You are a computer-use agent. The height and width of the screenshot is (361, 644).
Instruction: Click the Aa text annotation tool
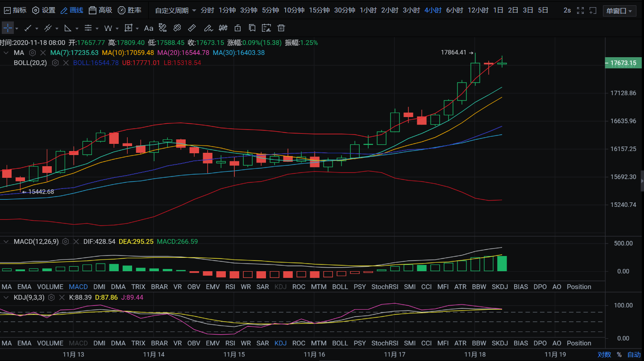coord(148,28)
